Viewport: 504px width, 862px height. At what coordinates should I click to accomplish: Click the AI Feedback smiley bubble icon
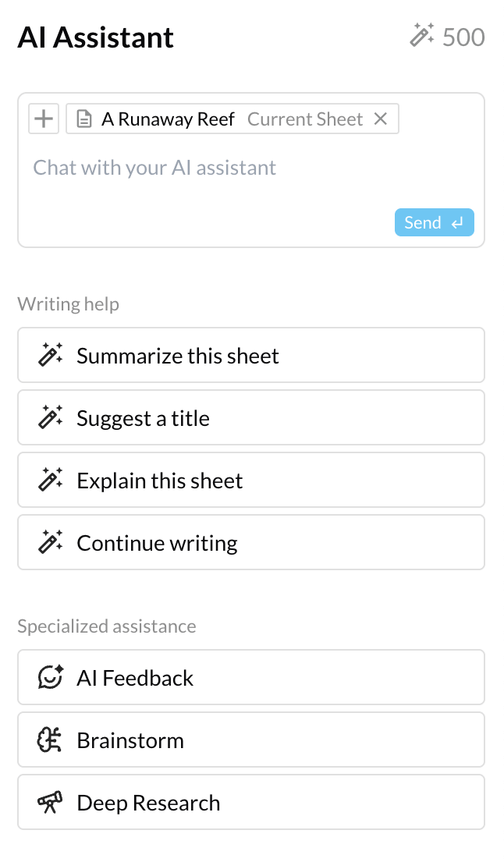pos(51,678)
